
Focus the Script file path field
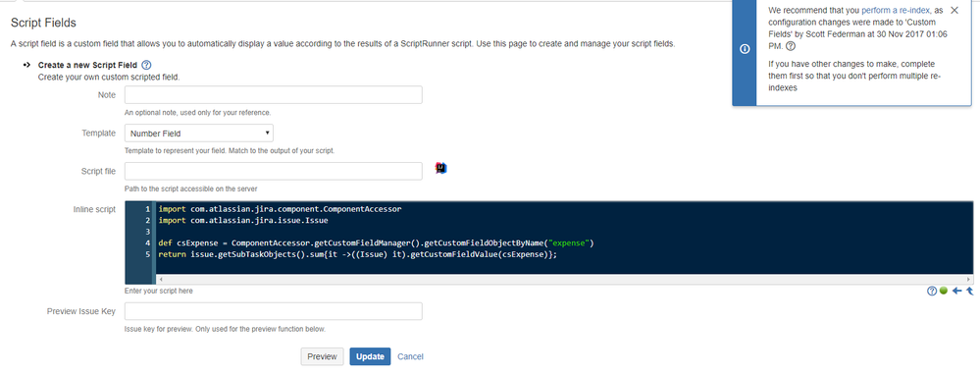274,171
